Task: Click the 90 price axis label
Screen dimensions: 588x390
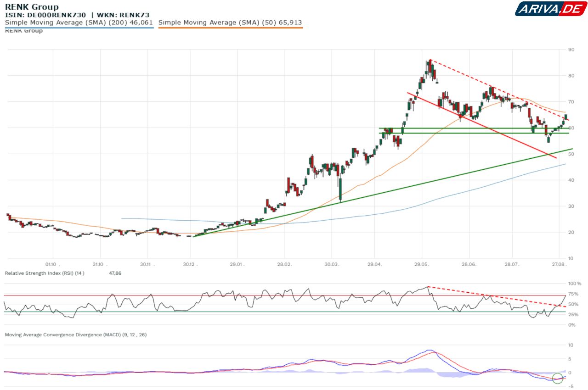Action: [x=571, y=50]
